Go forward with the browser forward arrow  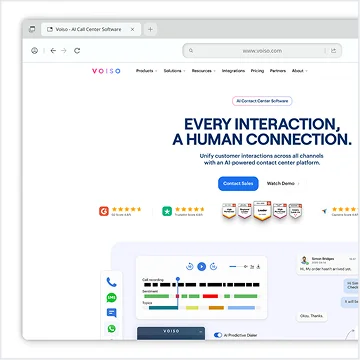coord(64,51)
